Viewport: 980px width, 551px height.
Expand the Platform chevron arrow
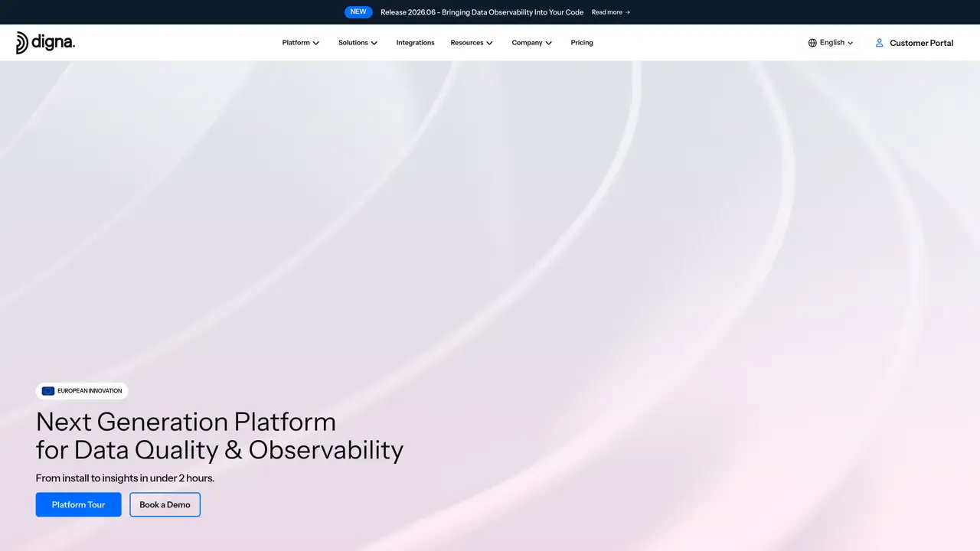click(x=316, y=43)
